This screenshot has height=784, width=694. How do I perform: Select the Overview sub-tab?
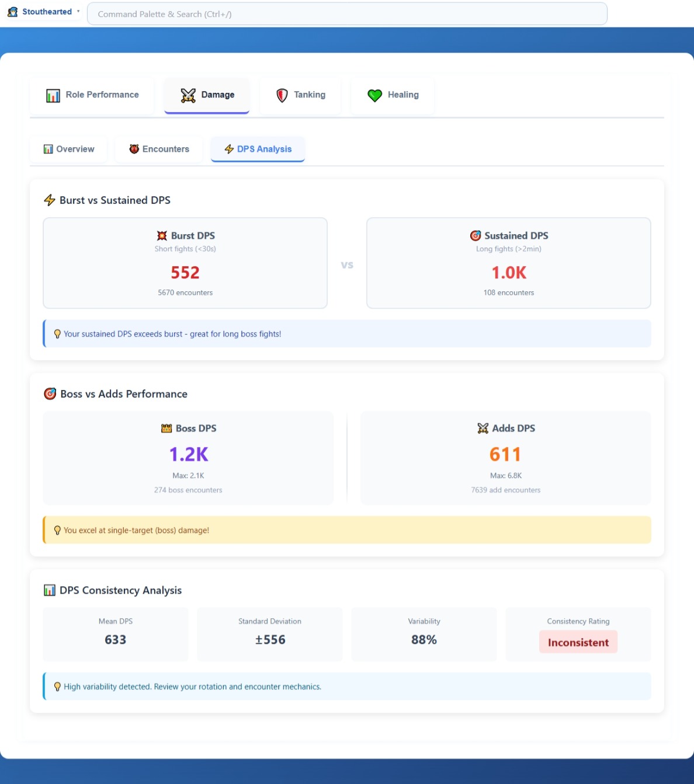coord(69,149)
